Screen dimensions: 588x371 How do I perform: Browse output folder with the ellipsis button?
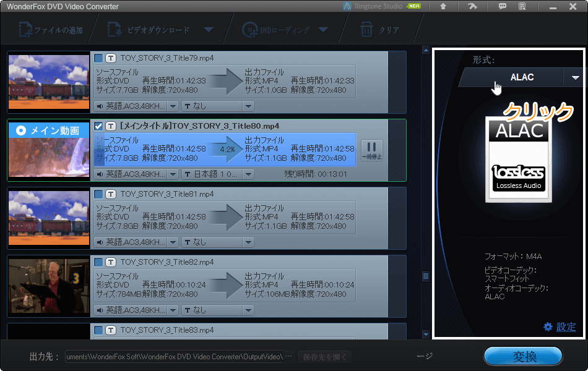pos(289,357)
